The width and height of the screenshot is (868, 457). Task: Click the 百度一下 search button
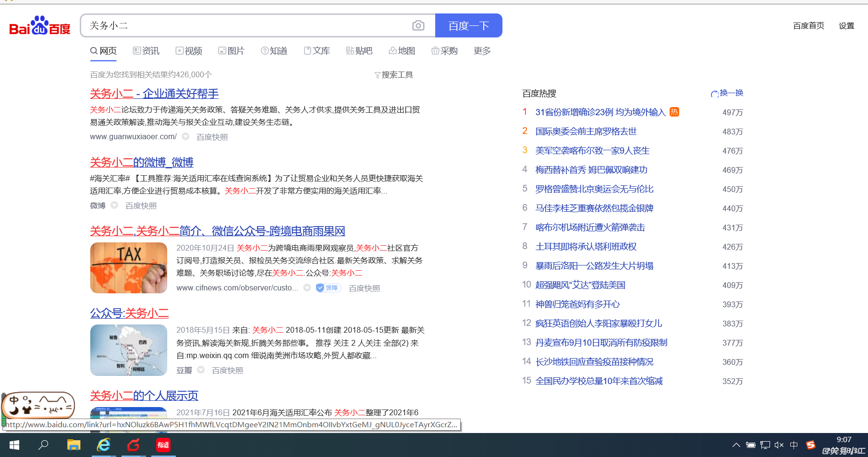(x=469, y=25)
